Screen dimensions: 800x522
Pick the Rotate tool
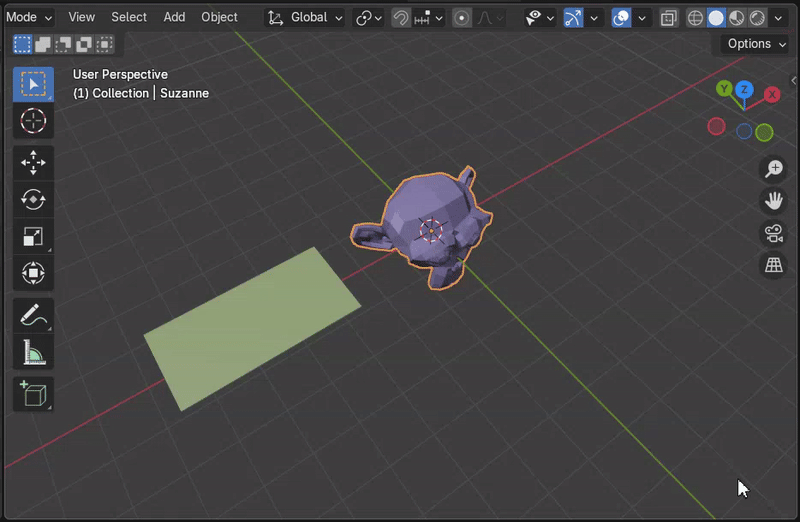33,200
